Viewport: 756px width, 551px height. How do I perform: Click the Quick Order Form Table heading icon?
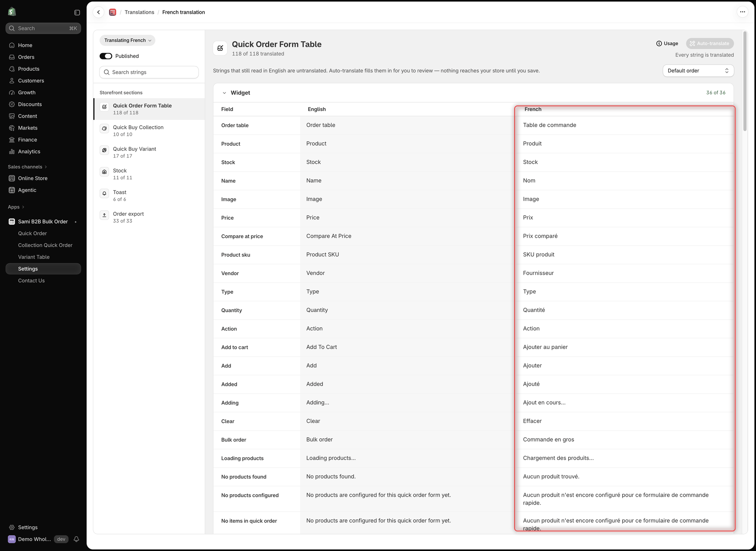tap(220, 48)
